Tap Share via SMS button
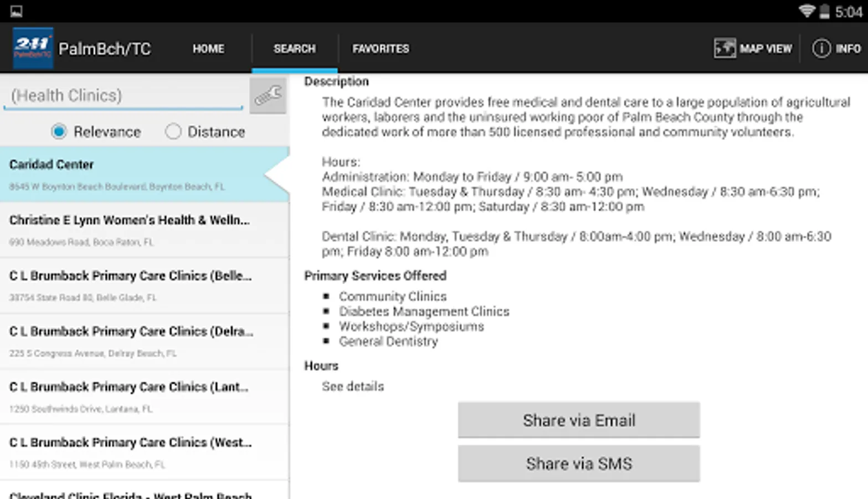This screenshot has height=499, width=868. (579, 464)
